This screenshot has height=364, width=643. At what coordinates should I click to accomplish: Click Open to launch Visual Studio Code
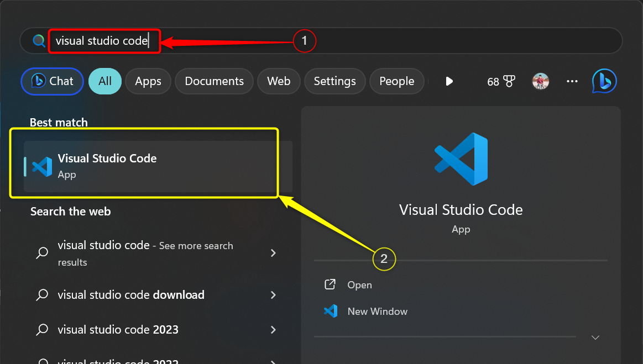click(359, 285)
